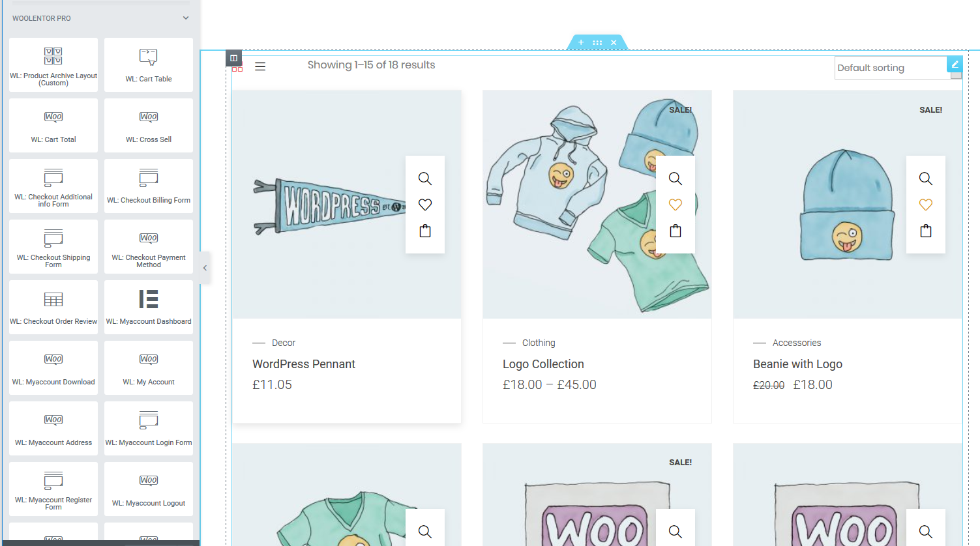Image resolution: width=980 pixels, height=546 pixels.
Task: Click the Logo Collection shopping bag icon
Action: (x=676, y=231)
